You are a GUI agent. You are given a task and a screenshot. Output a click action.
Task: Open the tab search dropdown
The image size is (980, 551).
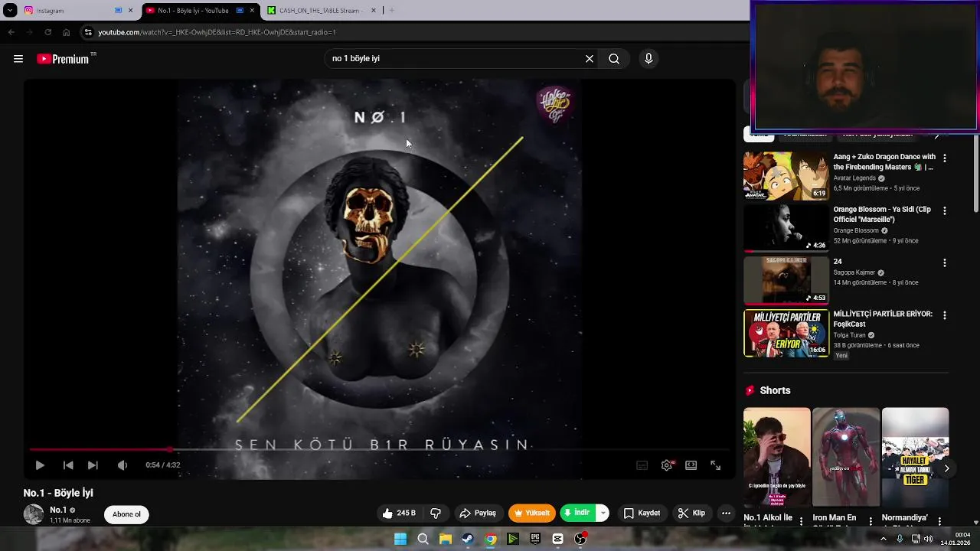10,11
